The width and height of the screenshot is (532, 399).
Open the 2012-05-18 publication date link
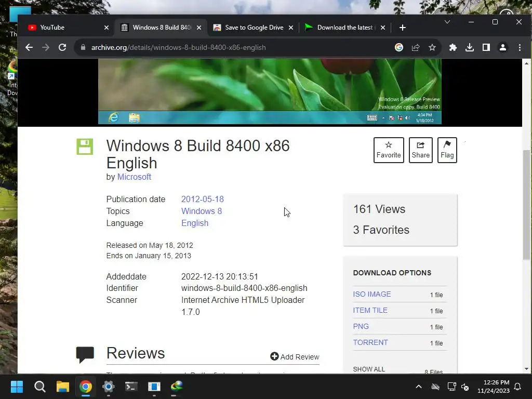click(203, 199)
